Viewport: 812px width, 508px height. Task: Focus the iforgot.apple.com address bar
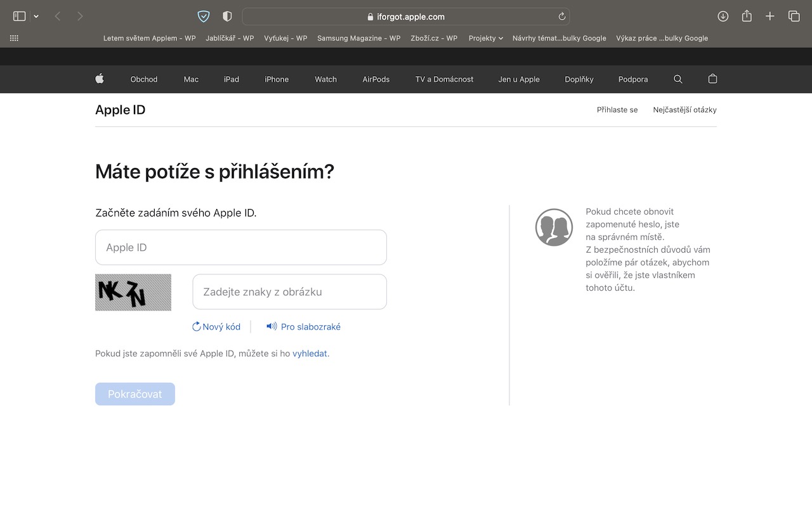coord(406,17)
